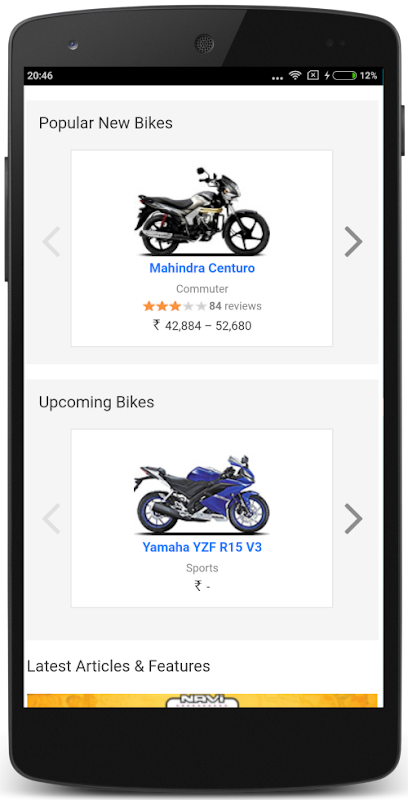The height and width of the screenshot is (800, 408).
Task: Open the Yamaha YZF R15 V3 link
Action: (202, 547)
